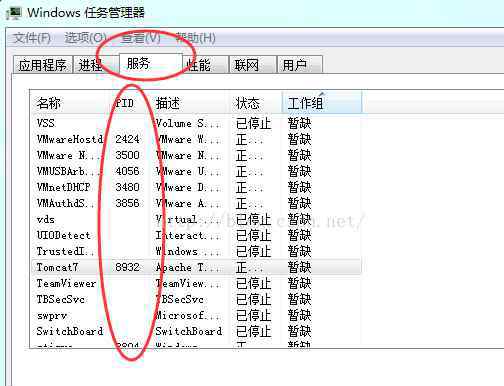Click PID 3856 in the list
The height and width of the screenshot is (386, 504).
click(x=127, y=203)
